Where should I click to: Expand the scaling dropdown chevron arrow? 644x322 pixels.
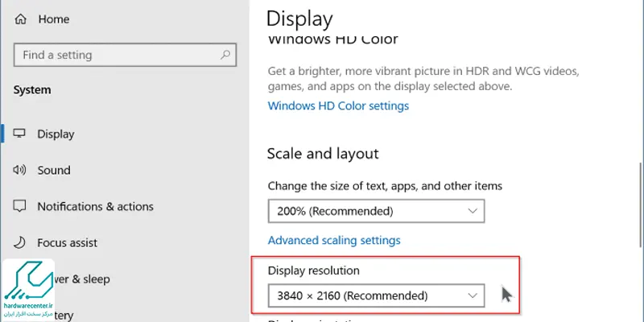tap(473, 211)
